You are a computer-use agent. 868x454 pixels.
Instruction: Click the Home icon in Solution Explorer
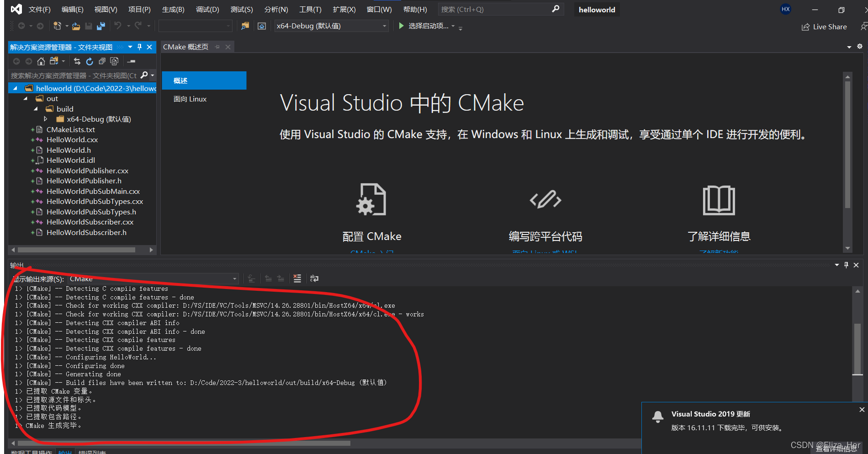[41, 61]
